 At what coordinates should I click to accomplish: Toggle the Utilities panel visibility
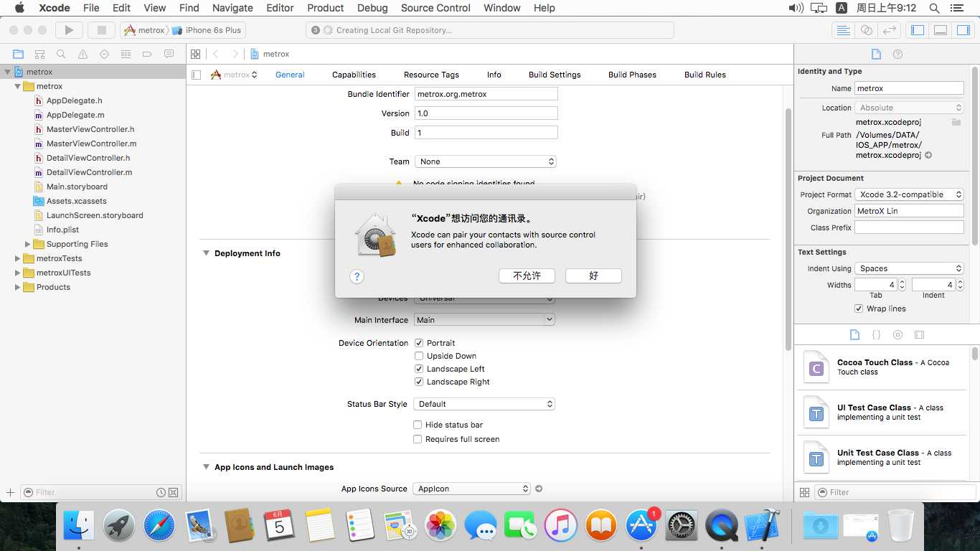963,30
